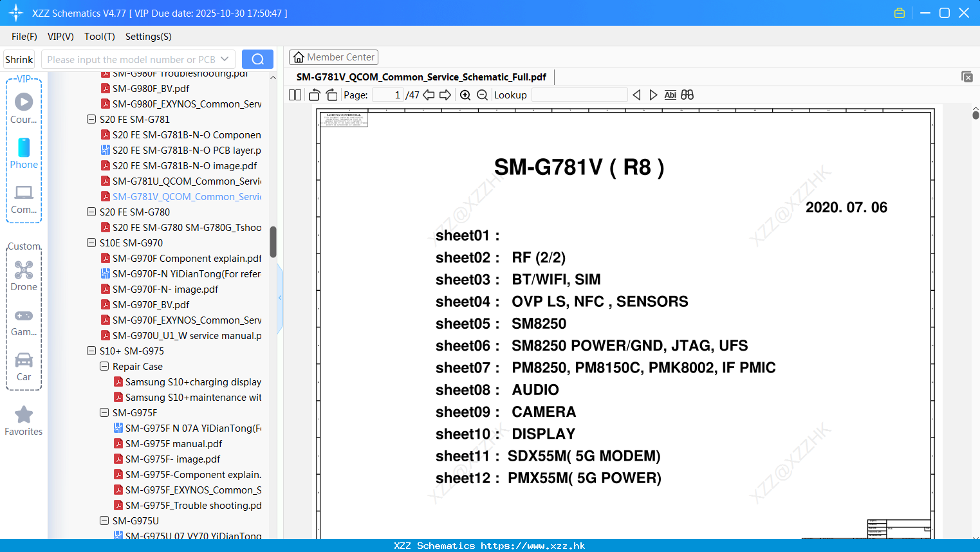Click the Shrink button
Screen dimensions: 980x552
coord(19,59)
